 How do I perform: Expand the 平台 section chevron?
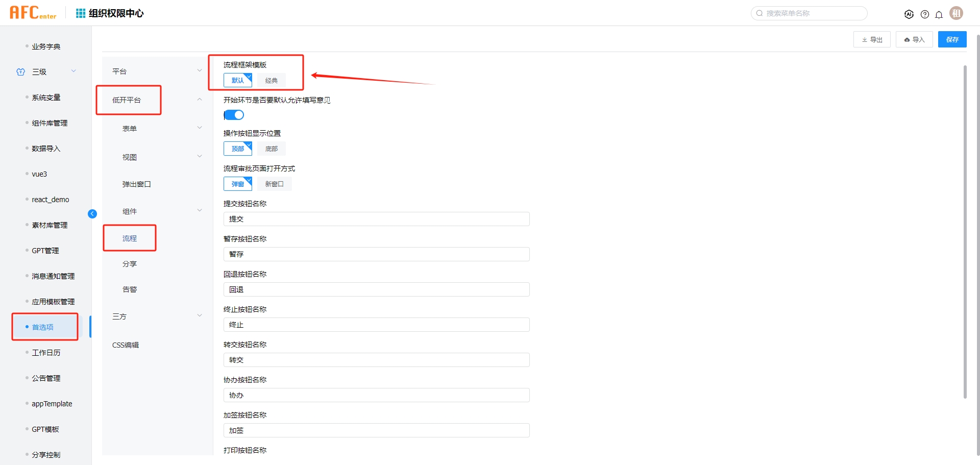click(199, 71)
